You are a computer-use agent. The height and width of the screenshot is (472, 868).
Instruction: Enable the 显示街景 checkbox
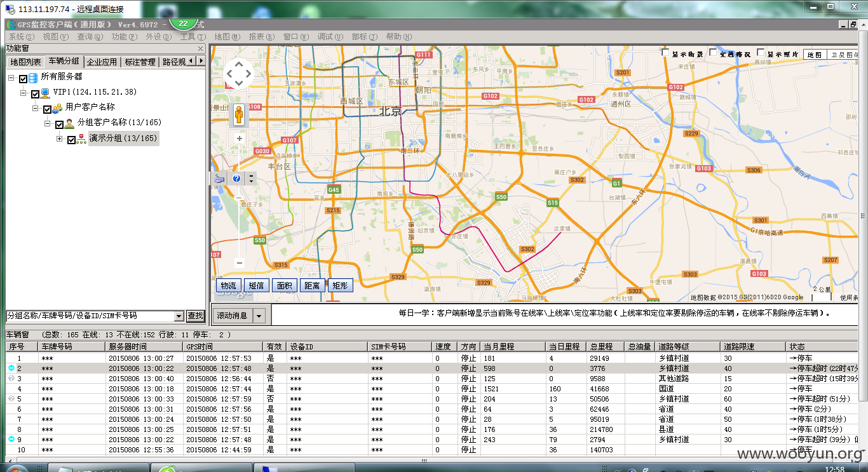[666, 53]
